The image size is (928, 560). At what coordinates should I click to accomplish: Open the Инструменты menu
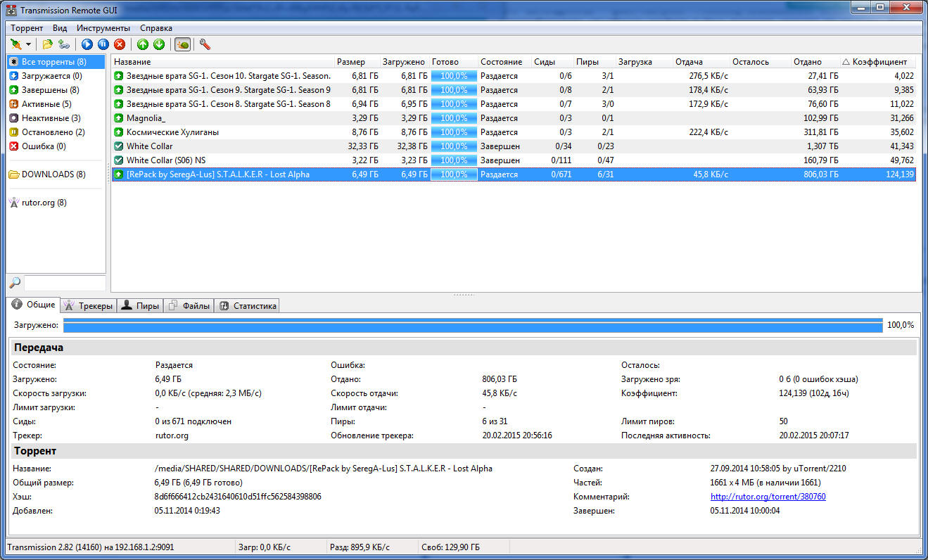[x=103, y=28]
